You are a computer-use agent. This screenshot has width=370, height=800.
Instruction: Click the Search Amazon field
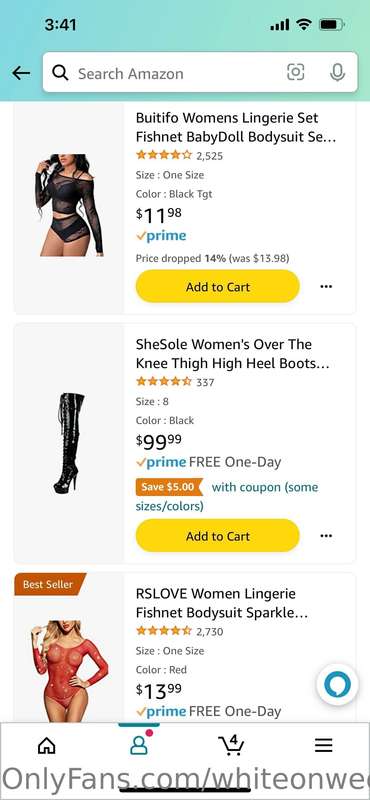(200, 72)
